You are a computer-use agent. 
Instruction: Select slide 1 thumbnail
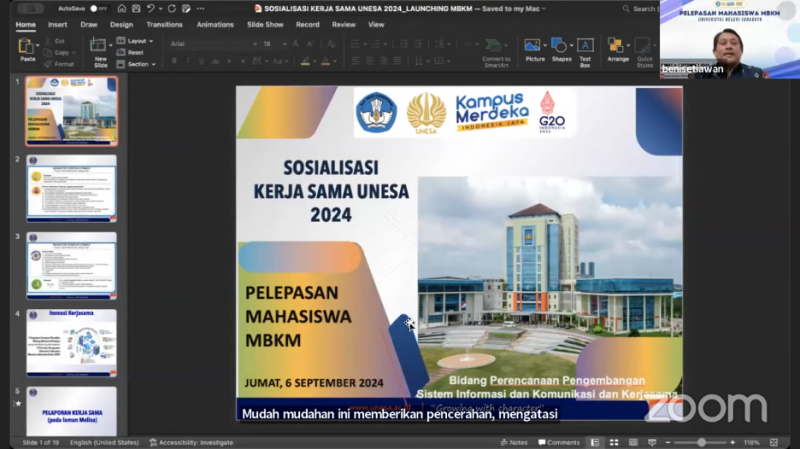[71, 111]
